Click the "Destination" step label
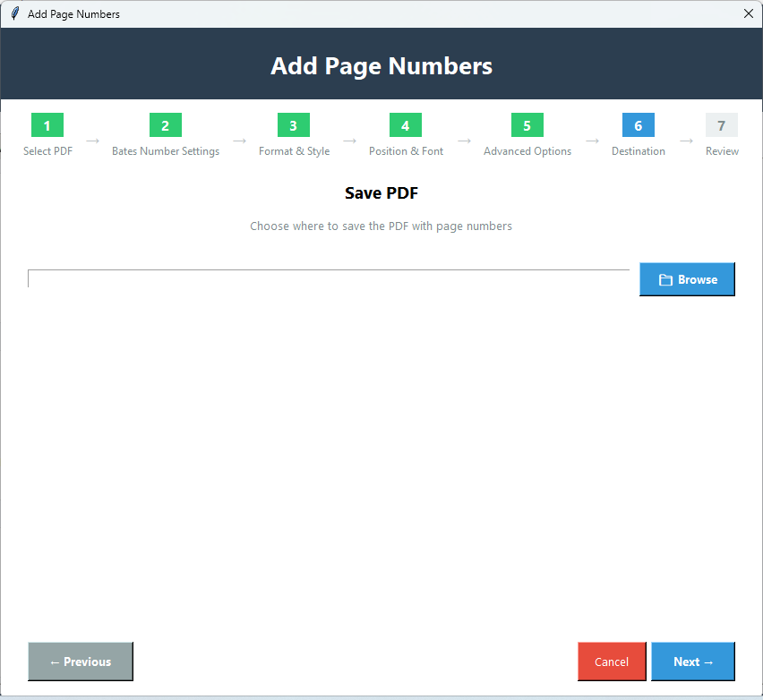763x700 pixels. 638,151
